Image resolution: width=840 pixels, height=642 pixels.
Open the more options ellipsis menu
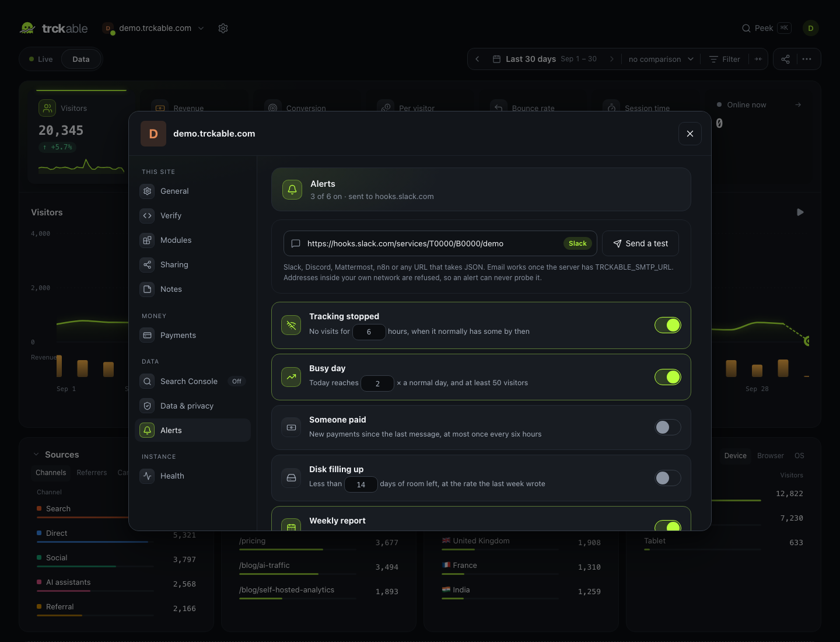pos(807,59)
